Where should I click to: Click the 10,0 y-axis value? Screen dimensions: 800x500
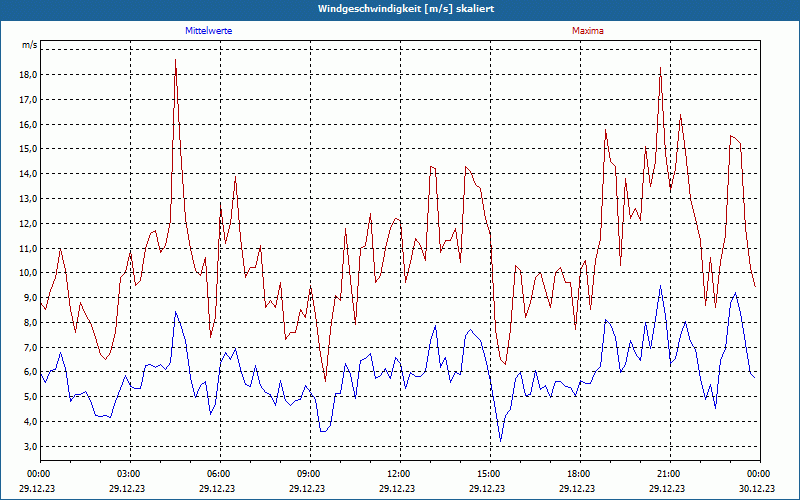click(29, 273)
